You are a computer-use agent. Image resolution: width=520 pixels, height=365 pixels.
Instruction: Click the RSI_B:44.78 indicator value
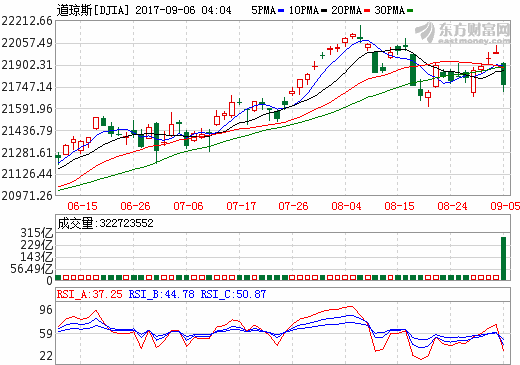pos(161,294)
